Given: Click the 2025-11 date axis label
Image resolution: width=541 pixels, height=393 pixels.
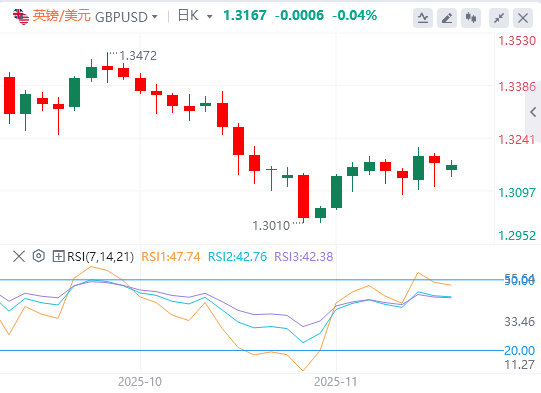Looking at the screenshot, I should (x=335, y=382).
